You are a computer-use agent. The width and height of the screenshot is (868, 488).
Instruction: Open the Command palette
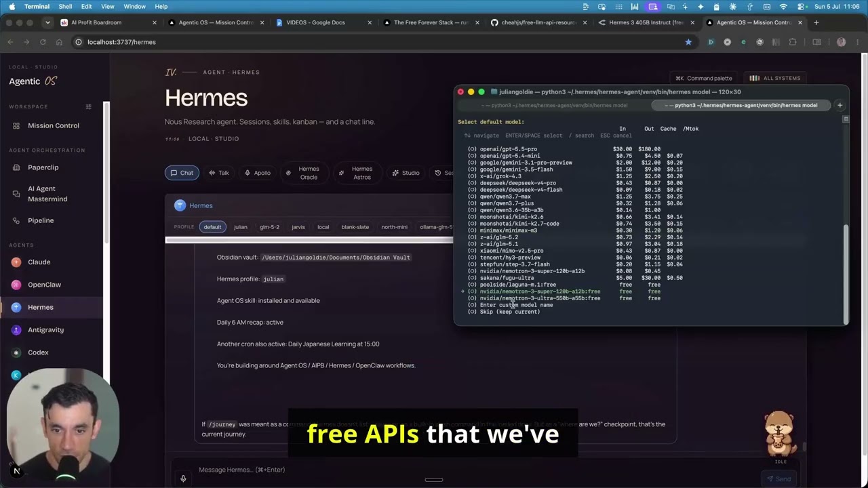pyautogui.click(x=704, y=78)
